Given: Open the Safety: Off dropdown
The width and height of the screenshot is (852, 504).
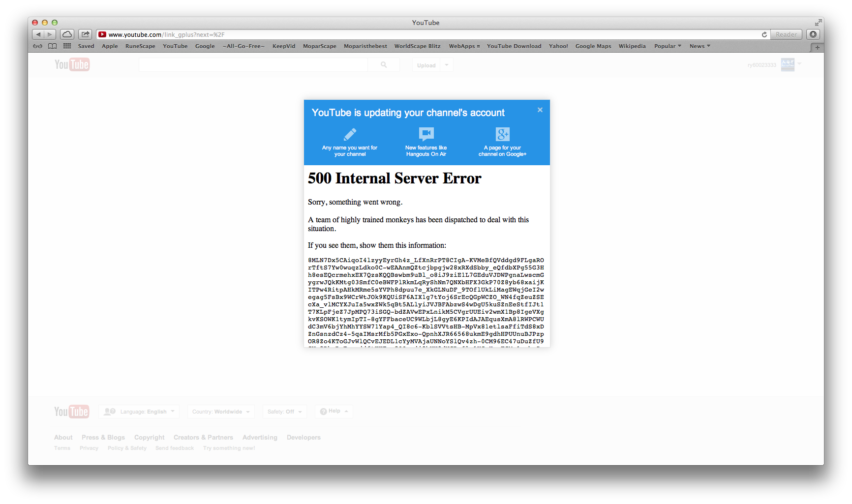Looking at the screenshot, I should pos(285,412).
